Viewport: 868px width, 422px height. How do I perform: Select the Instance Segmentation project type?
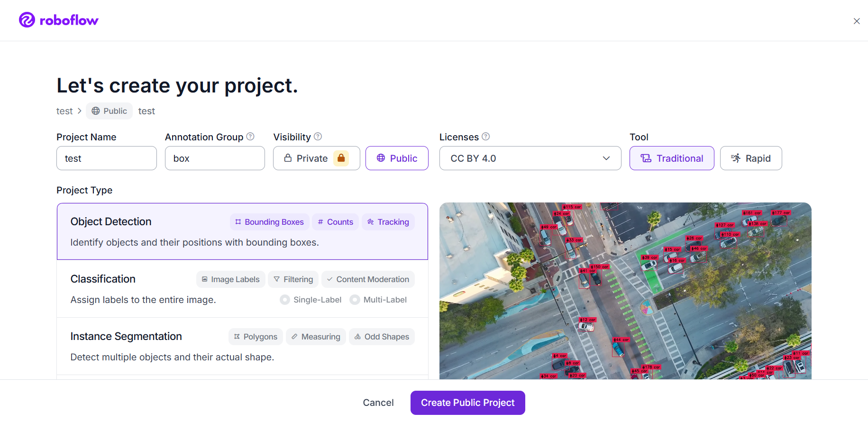click(x=242, y=346)
